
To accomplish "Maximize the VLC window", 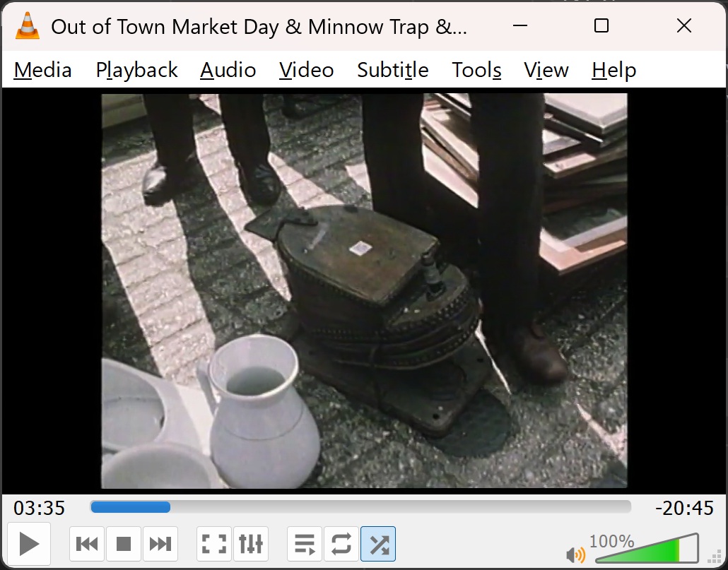I will point(601,25).
